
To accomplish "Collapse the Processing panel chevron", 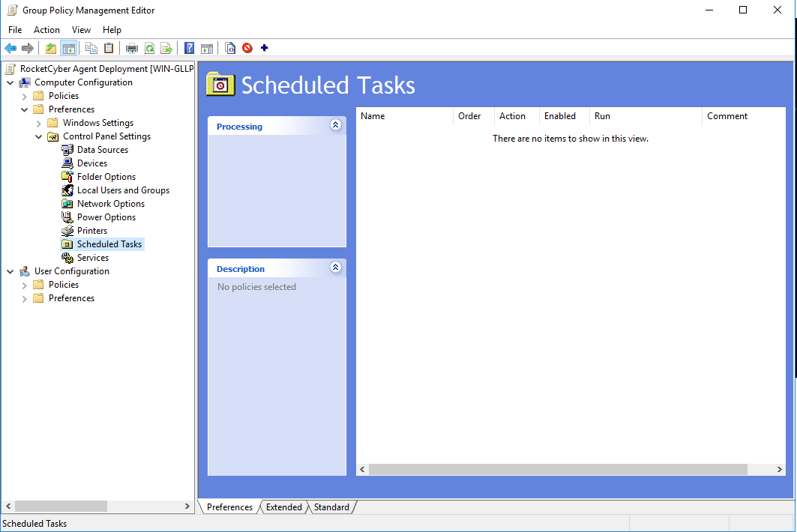I will click(x=335, y=125).
